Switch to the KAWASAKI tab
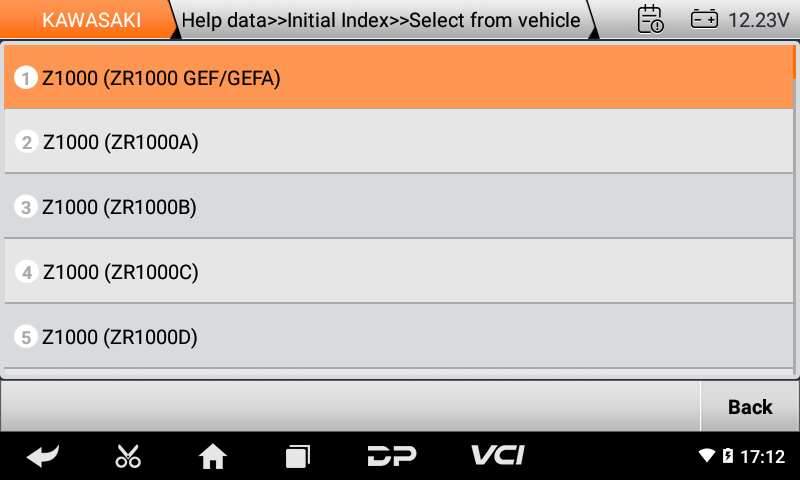This screenshot has width=800, height=480. click(x=91, y=20)
